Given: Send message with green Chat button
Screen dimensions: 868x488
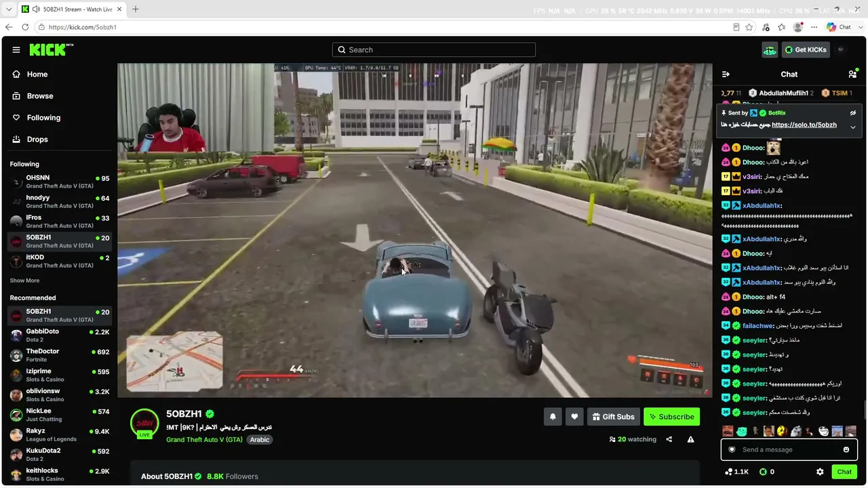Looking at the screenshot, I should tap(844, 472).
